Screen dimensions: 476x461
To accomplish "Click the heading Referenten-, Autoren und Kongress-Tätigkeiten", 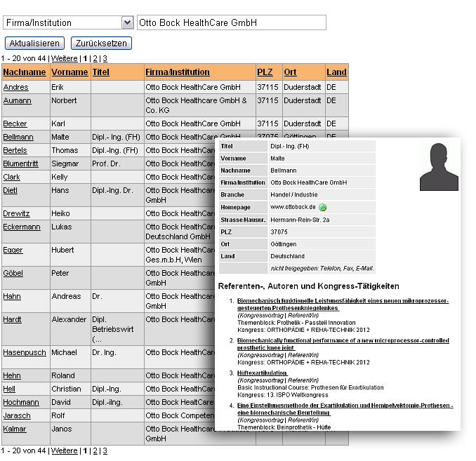I will coord(308,286).
